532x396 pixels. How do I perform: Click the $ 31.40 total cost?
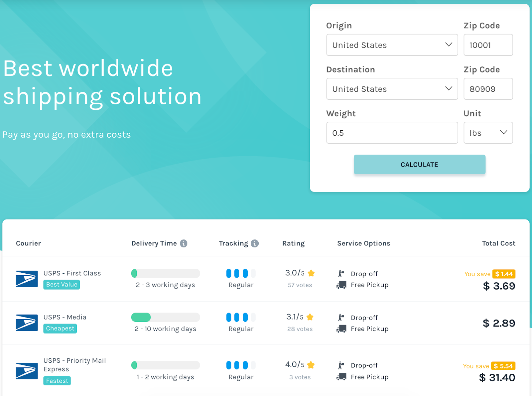497,378
